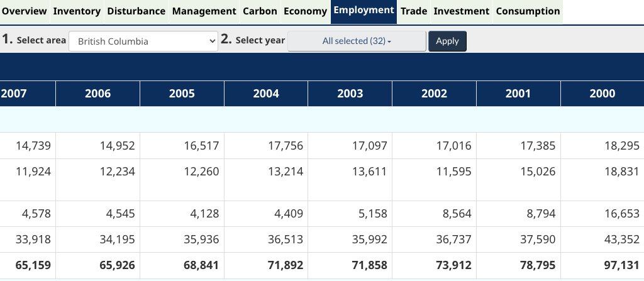The image size is (644, 281).
Task: Open the Economy tab
Action: 305,11
